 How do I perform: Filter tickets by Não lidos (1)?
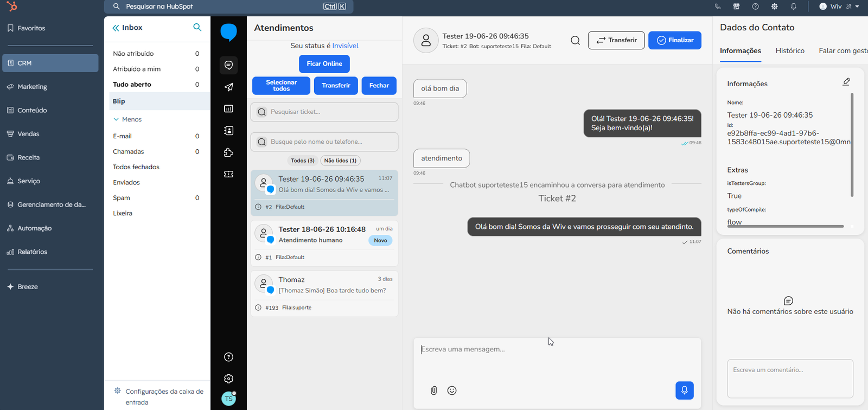[x=340, y=161]
